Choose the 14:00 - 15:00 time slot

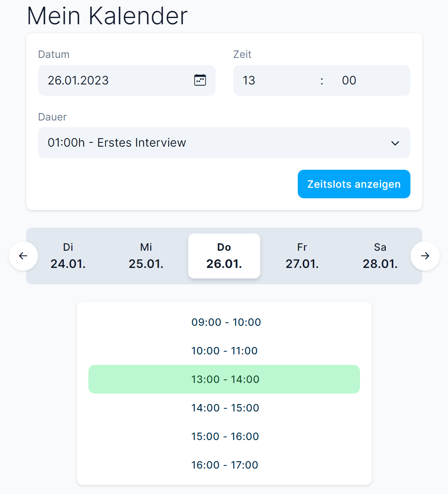click(x=225, y=408)
